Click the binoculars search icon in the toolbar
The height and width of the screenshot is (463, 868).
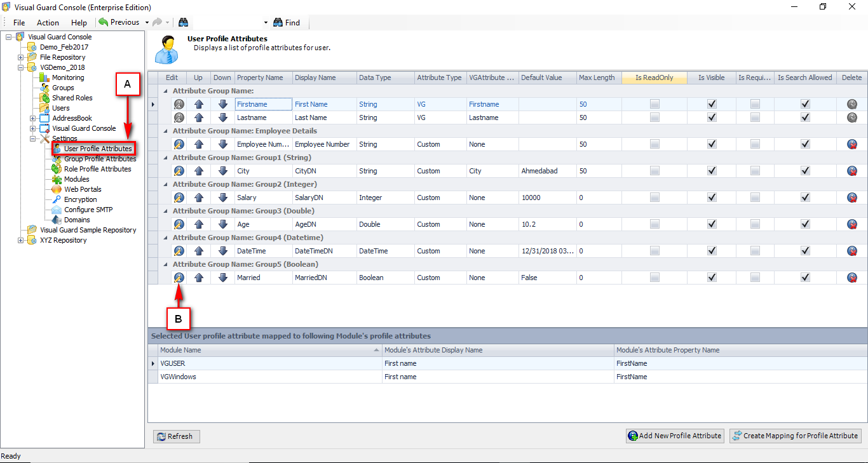183,22
